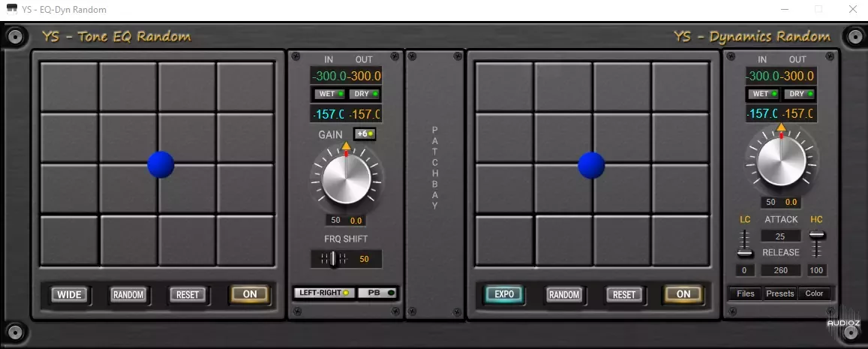Click the blue XY pad ball in Dynamics

(591, 165)
